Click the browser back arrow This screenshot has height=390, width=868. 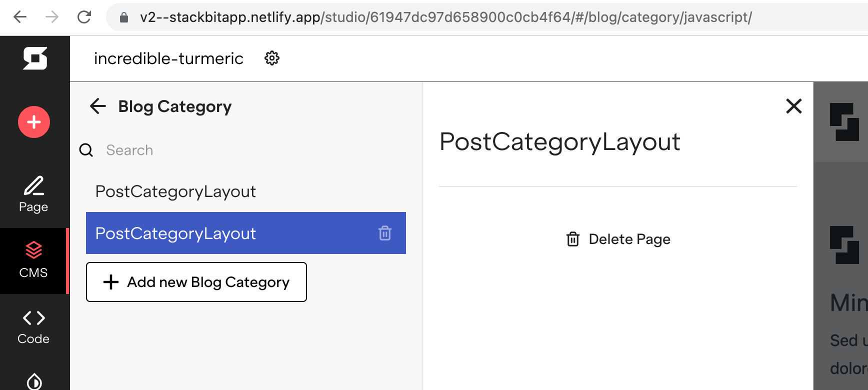pyautogui.click(x=20, y=17)
